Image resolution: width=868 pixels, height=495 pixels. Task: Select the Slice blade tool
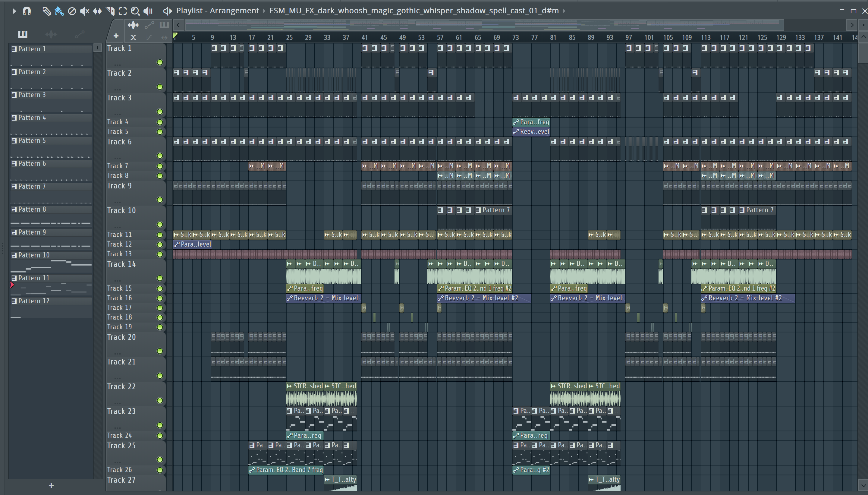tap(110, 11)
